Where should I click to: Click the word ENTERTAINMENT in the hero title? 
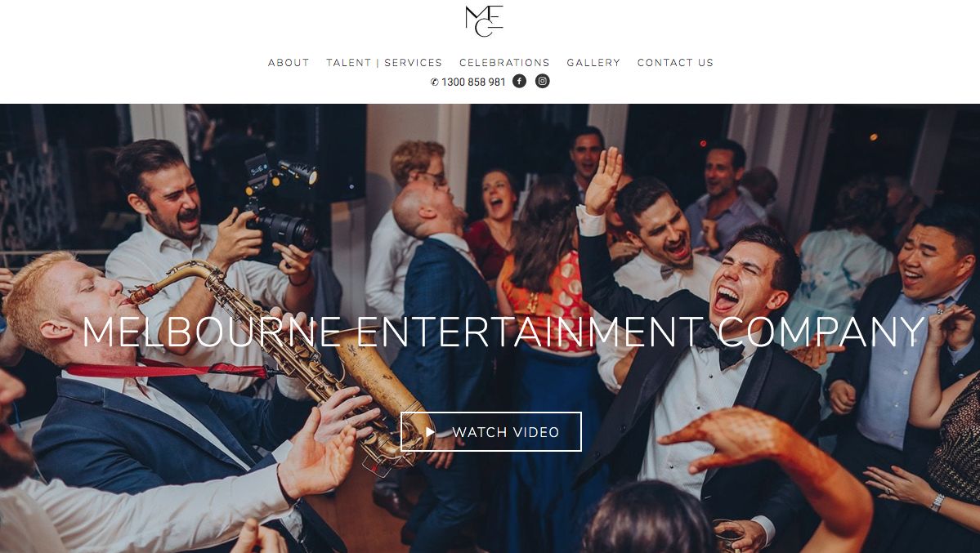pyautogui.click(x=530, y=331)
